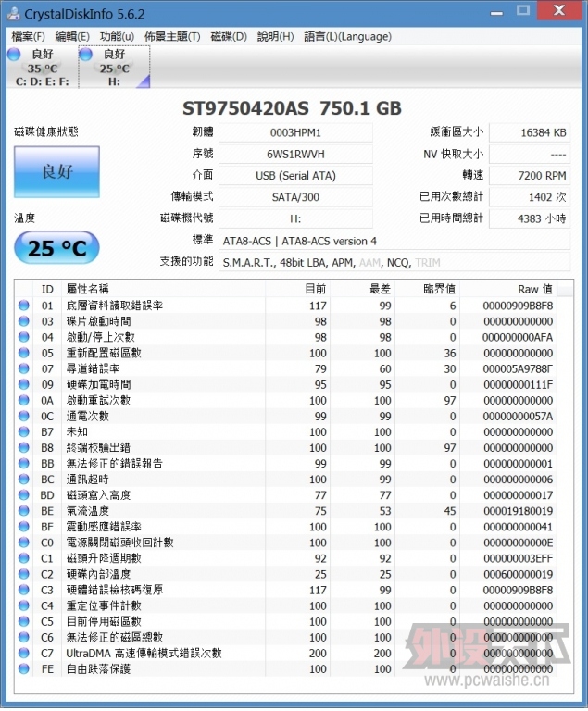588x711 pixels.
Task: Click status icon for attribute C1
Action: point(23,558)
